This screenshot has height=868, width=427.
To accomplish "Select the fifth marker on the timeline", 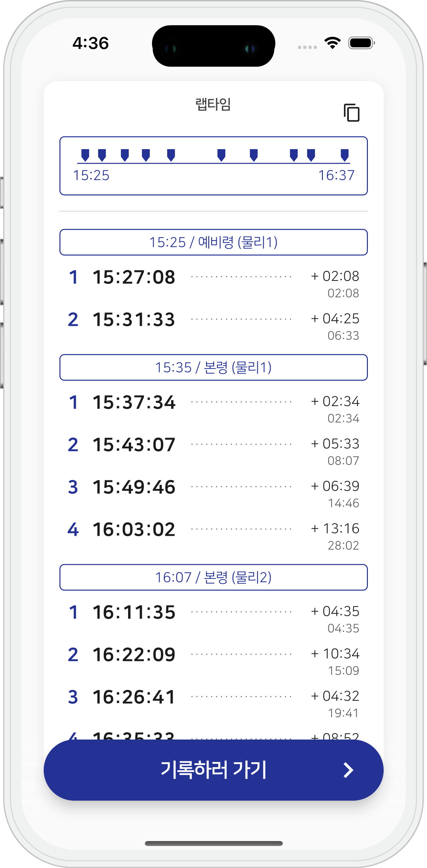I will [171, 155].
